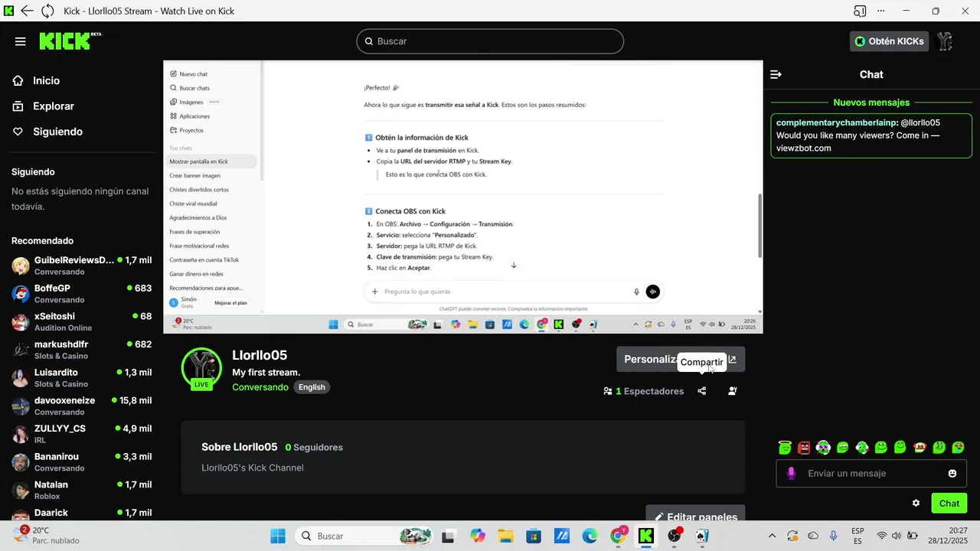The height and width of the screenshot is (551, 980).
Task: Click the Buscar search field at top
Action: coord(490,41)
